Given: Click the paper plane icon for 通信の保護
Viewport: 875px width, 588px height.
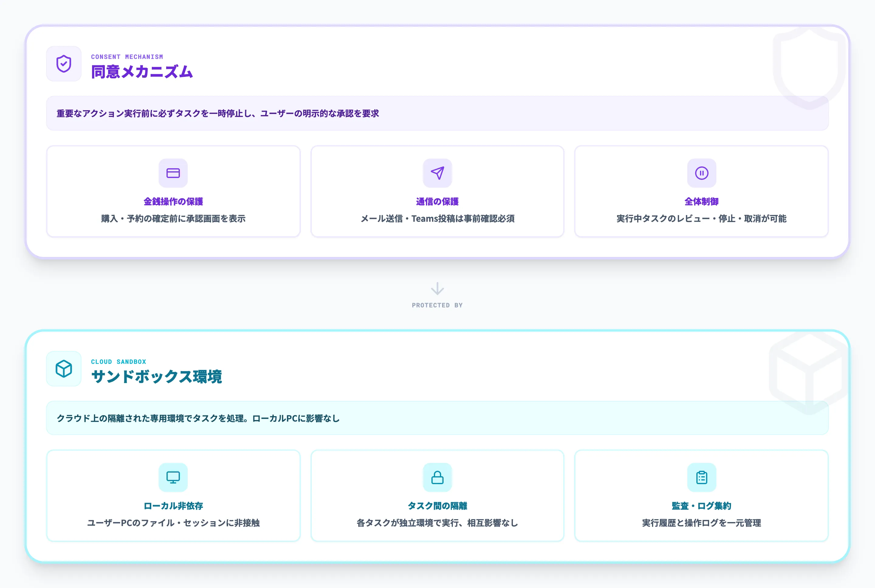Looking at the screenshot, I should click(438, 173).
